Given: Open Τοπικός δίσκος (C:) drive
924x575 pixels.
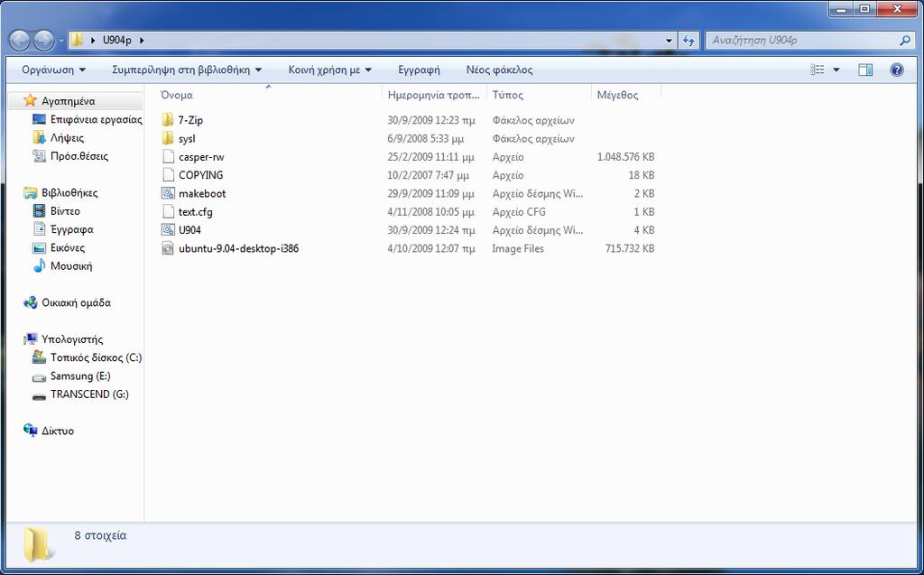Looking at the screenshot, I should pos(96,357).
